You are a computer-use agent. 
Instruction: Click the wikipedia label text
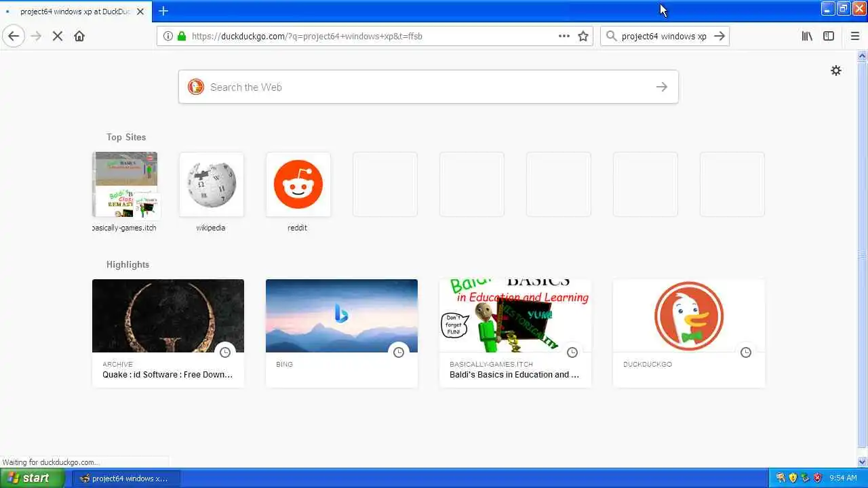coord(211,228)
